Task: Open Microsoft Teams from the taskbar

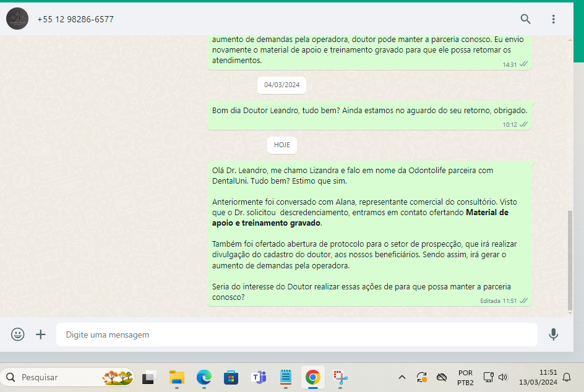Action: [x=259, y=378]
